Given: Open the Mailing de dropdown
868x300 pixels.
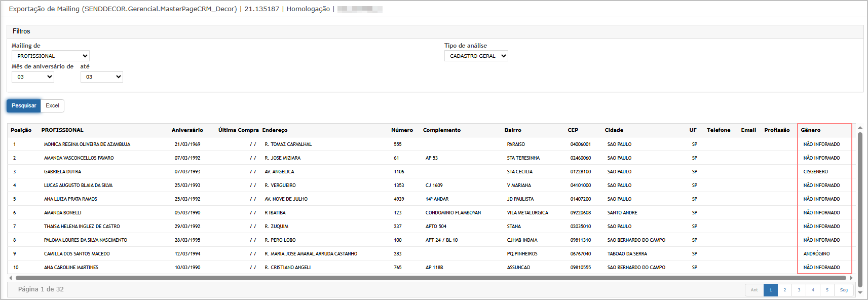Looking at the screenshot, I should (51, 56).
